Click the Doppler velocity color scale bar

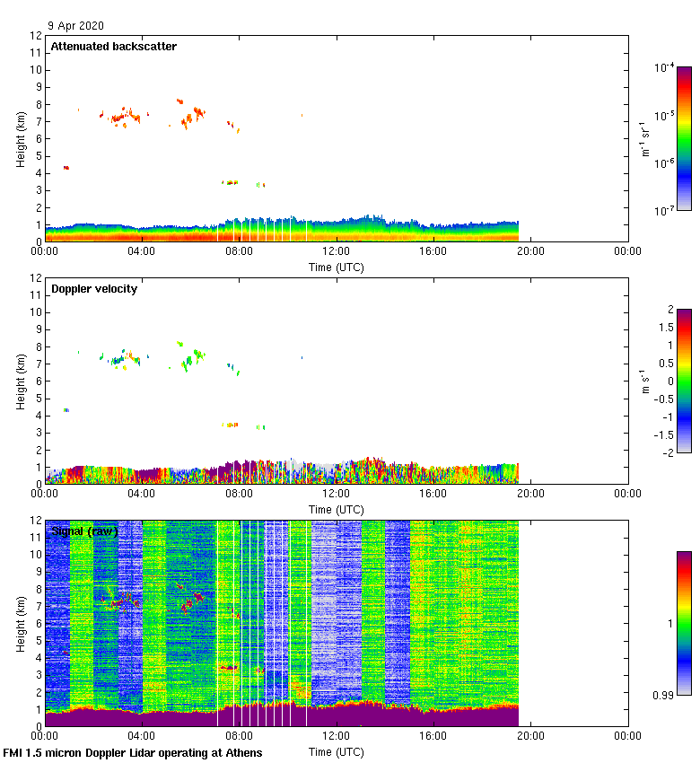click(x=684, y=381)
